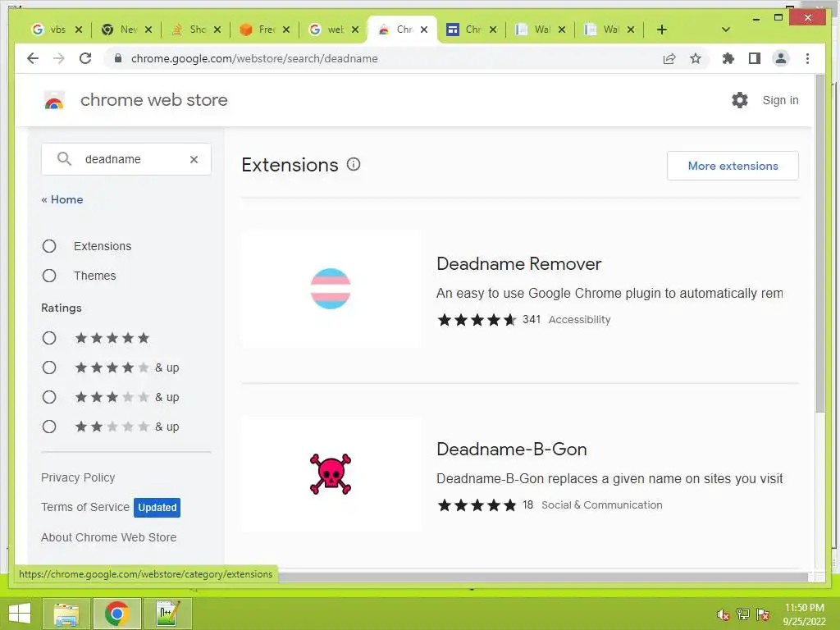Close the Sho tab
The width and height of the screenshot is (840, 630).
[x=217, y=30]
